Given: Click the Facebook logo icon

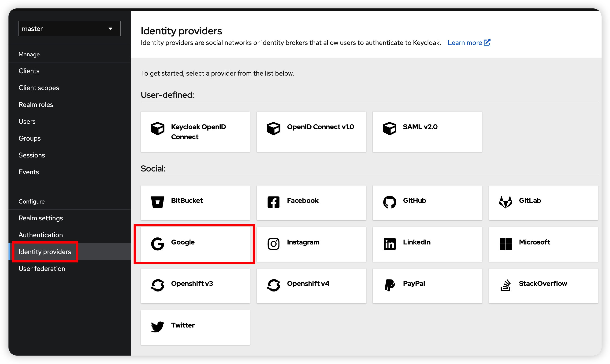Looking at the screenshot, I should tap(273, 202).
